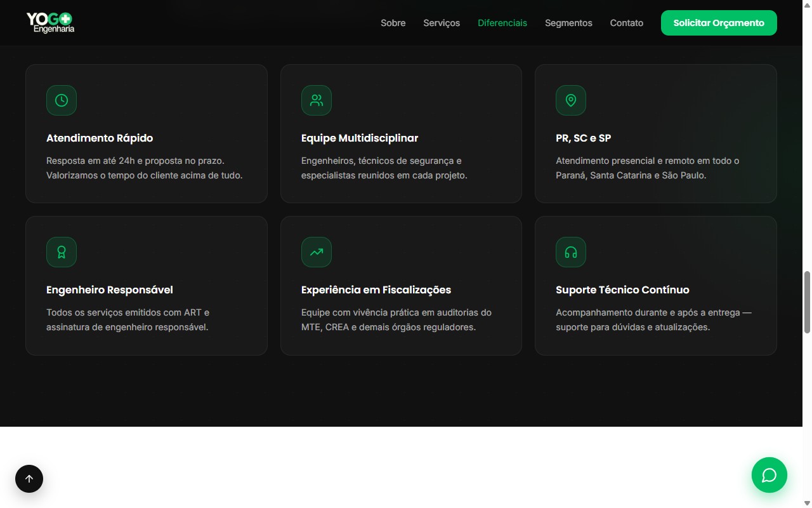Click the text 'Engenheiros, técnicos de segurança'
The height and width of the screenshot is (508, 812).
tap(377, 161)
